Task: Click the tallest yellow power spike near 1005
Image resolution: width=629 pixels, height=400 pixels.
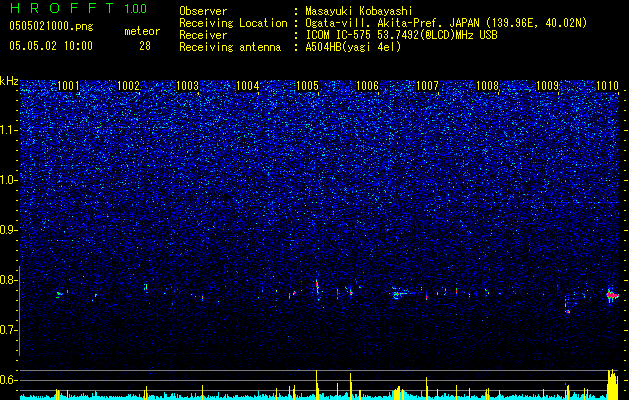Action: coord(317,384)
